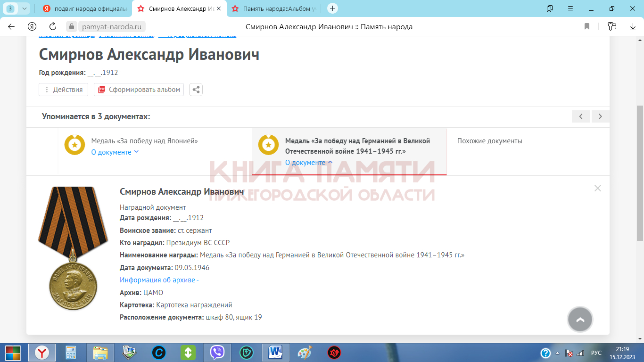Collapse the Информация об архиве section
This screenshot has width=644, height=362.
pos(159,280)
